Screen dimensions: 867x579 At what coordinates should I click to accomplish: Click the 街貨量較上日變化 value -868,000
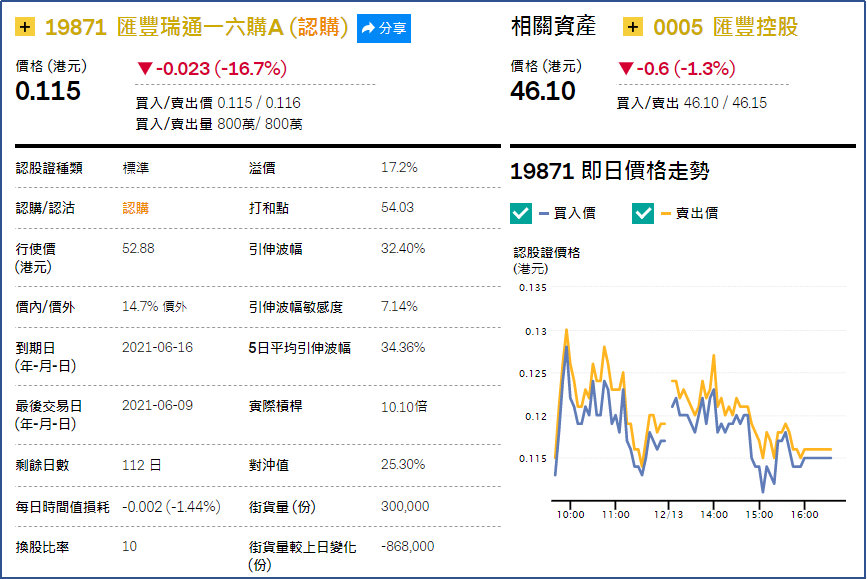[x=408, y=546]
